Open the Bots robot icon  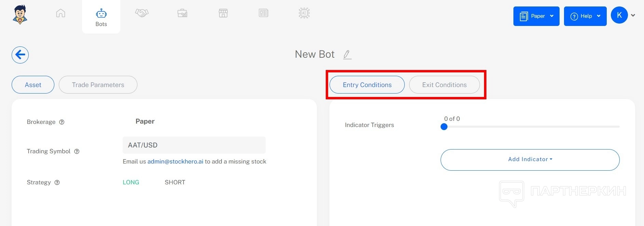click(101, 14)
